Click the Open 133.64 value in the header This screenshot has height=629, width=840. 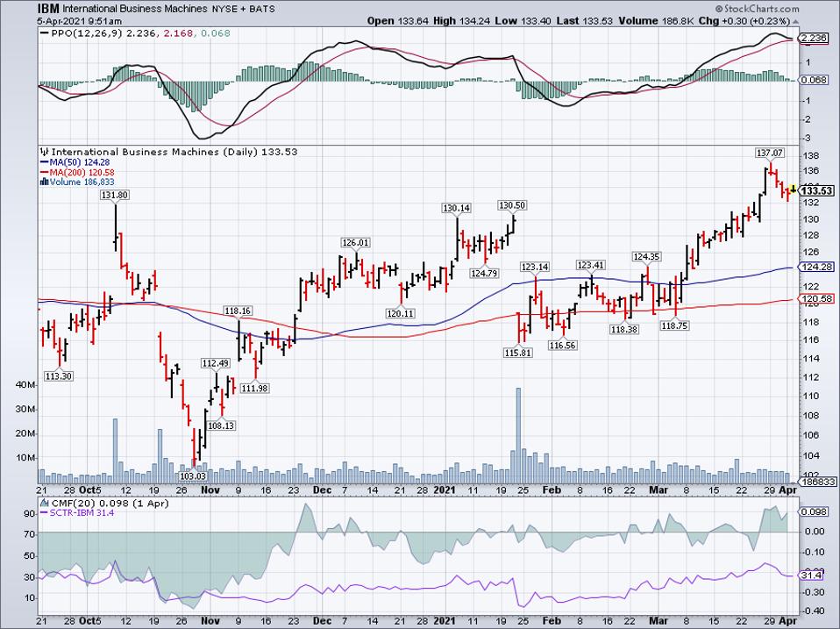(397, 21)
